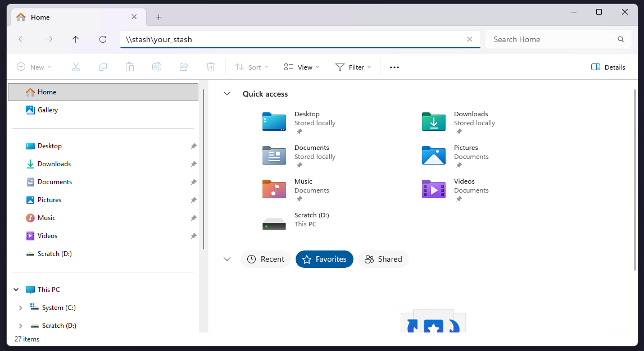644x351 pixels.
Task: Unpin Desktop using sidebar pin icon
Action: click(193, 146)
